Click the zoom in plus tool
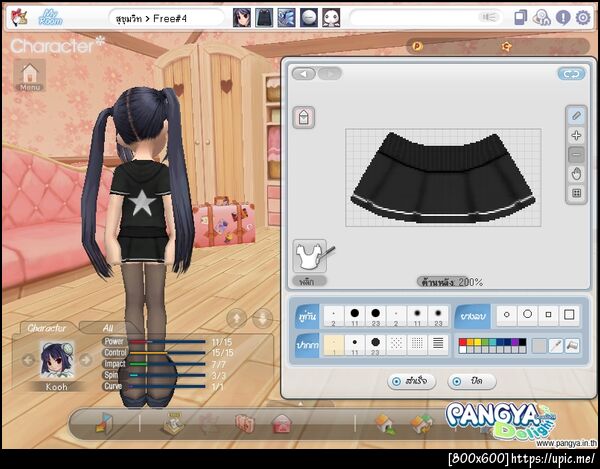 click(576, 135)
